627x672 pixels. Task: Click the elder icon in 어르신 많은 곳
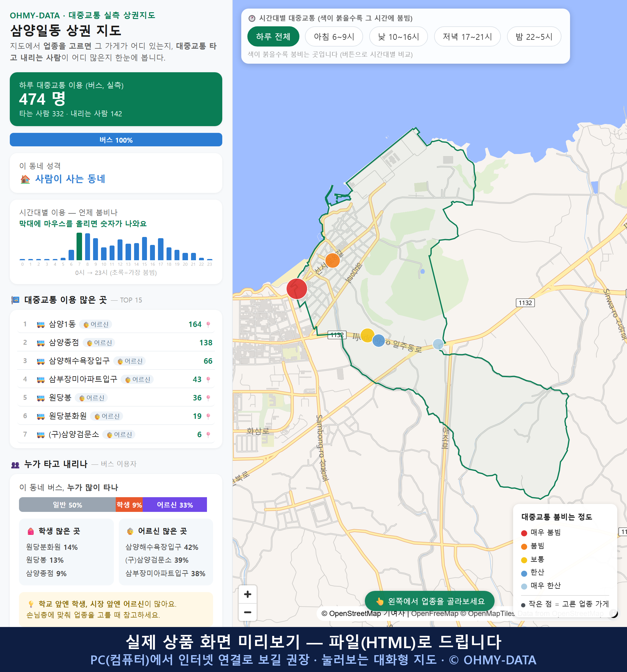130,531
